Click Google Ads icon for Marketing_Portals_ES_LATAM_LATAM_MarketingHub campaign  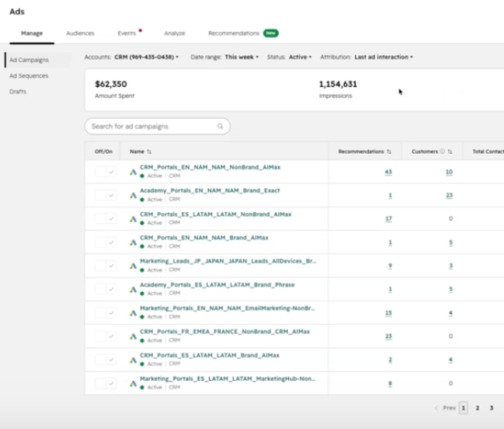pyautogui.click(x=133, y=383)
